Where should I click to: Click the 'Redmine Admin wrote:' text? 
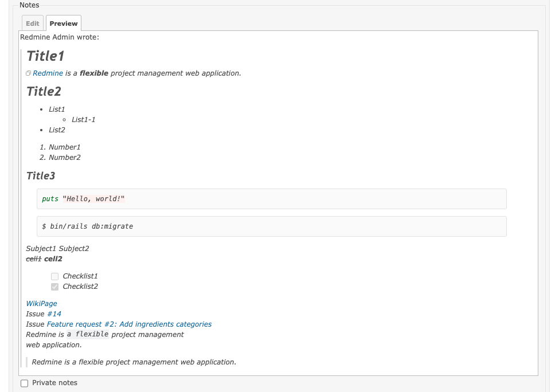click(60, 37)
